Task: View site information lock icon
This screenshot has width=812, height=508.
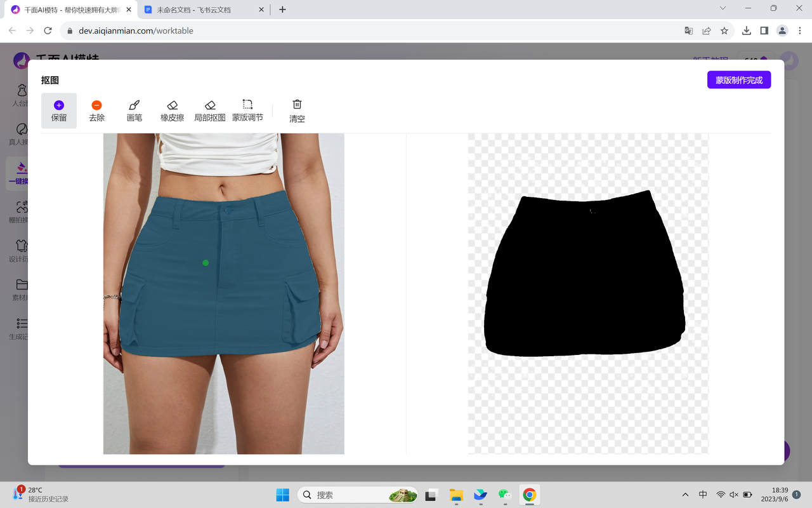Action: 70,30
